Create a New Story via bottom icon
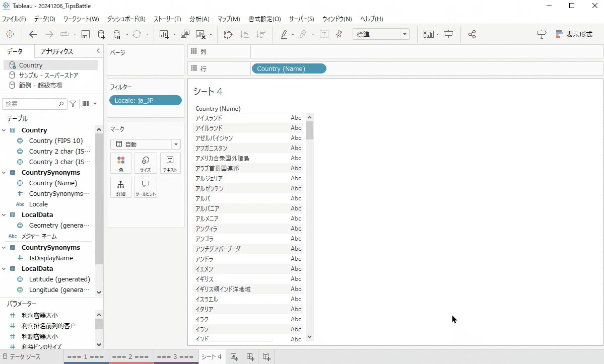The width and height of the screenshot is (604, 364). pyautogui.click(x=266, y=356)
